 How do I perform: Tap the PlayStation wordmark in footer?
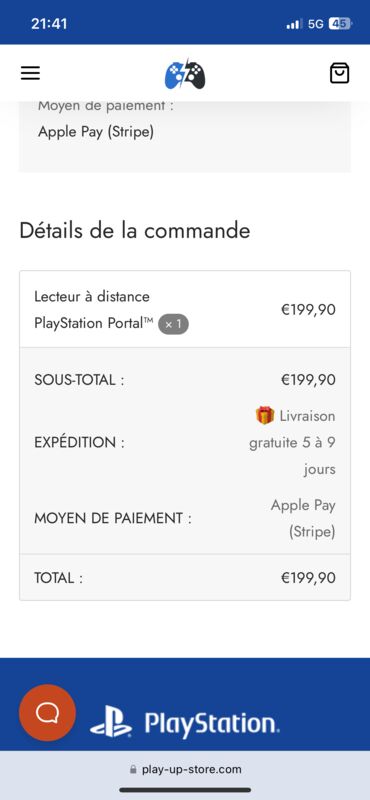(212, 722)
